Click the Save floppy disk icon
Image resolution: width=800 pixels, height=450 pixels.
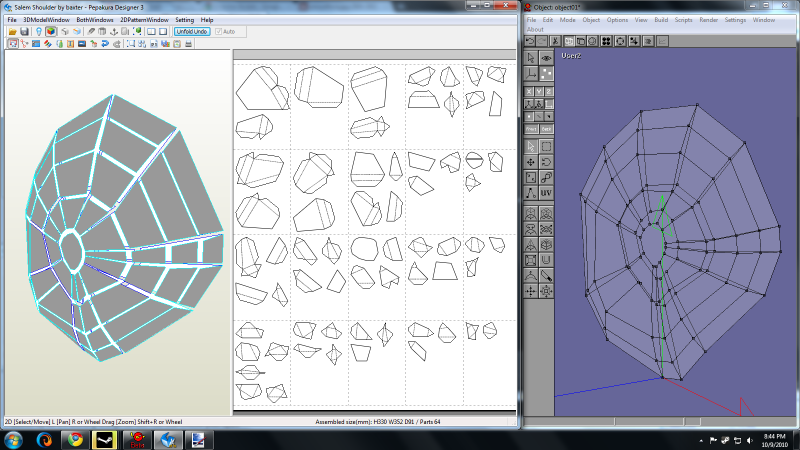[x=24, y=31]
